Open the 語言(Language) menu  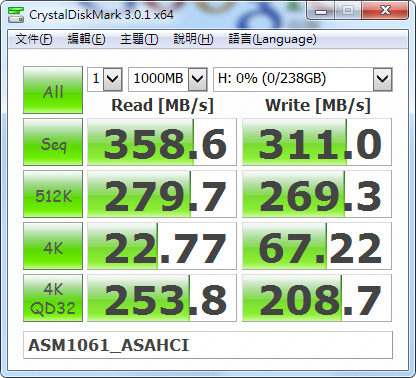point(272,39)
